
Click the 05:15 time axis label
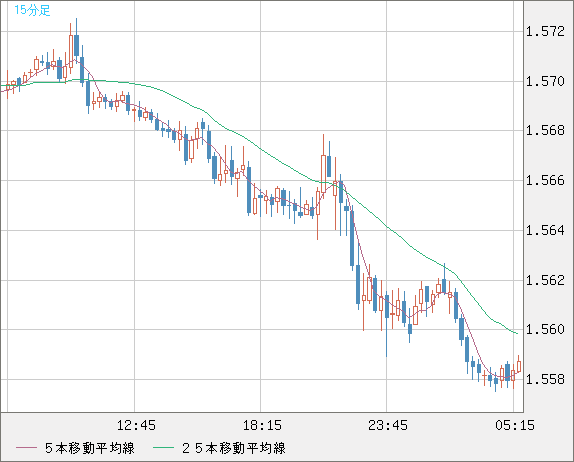click(515, 425)
